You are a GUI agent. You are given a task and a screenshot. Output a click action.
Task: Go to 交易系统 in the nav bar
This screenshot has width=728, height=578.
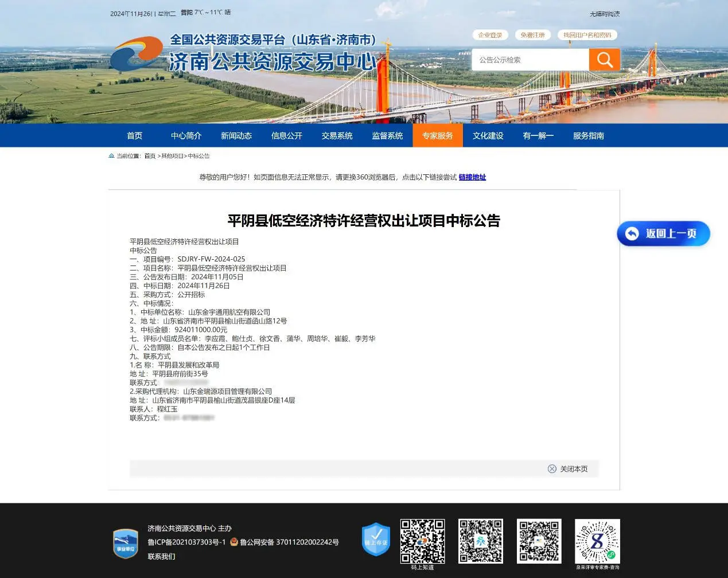(x=337, y=136)
